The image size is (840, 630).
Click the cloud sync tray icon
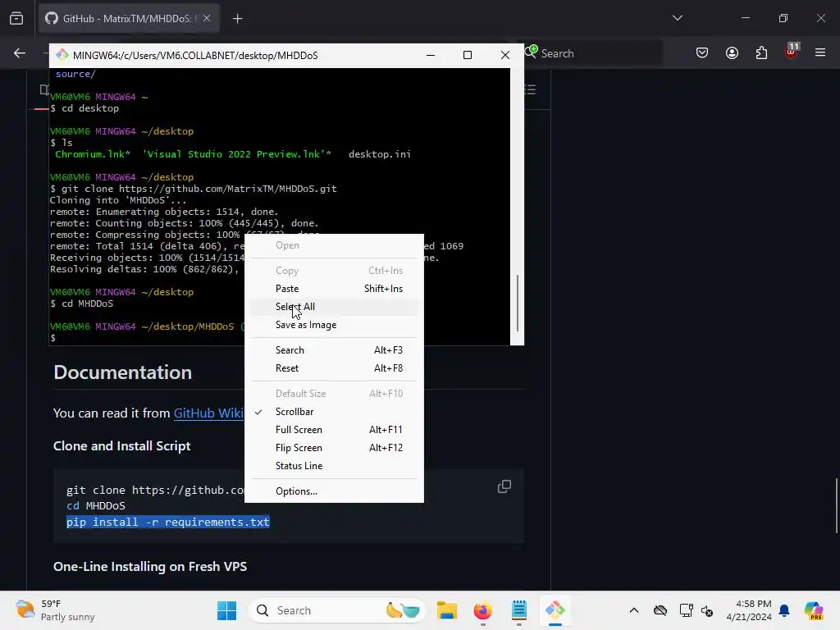coord(660,610)
